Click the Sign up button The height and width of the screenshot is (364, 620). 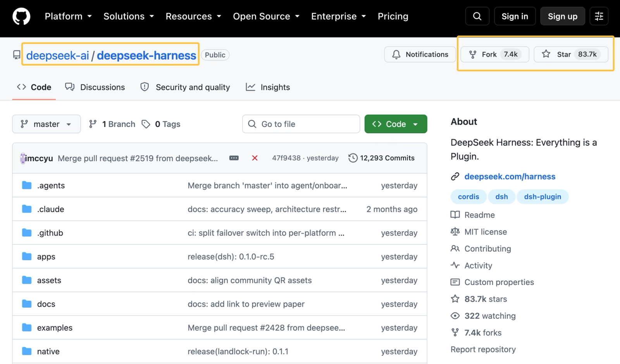pyautogui.click(x=563, y=16)
